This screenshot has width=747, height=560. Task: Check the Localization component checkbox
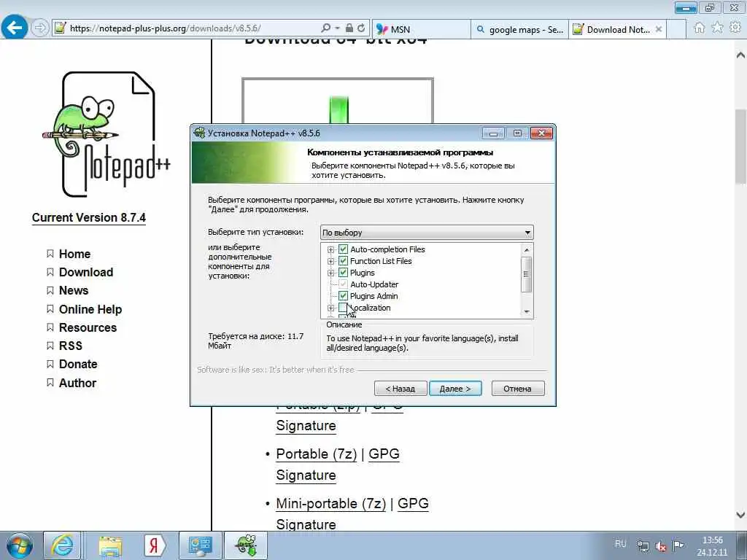[x=343, y=308]
